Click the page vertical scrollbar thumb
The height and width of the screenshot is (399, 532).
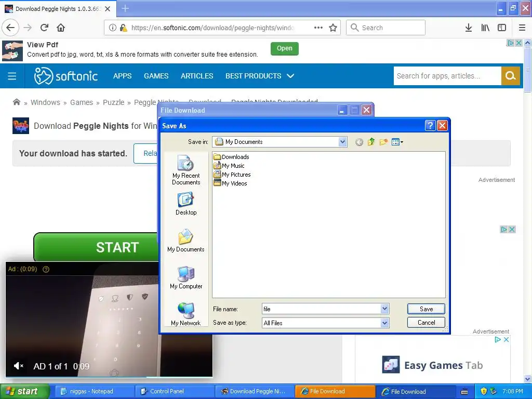point(527,70)
